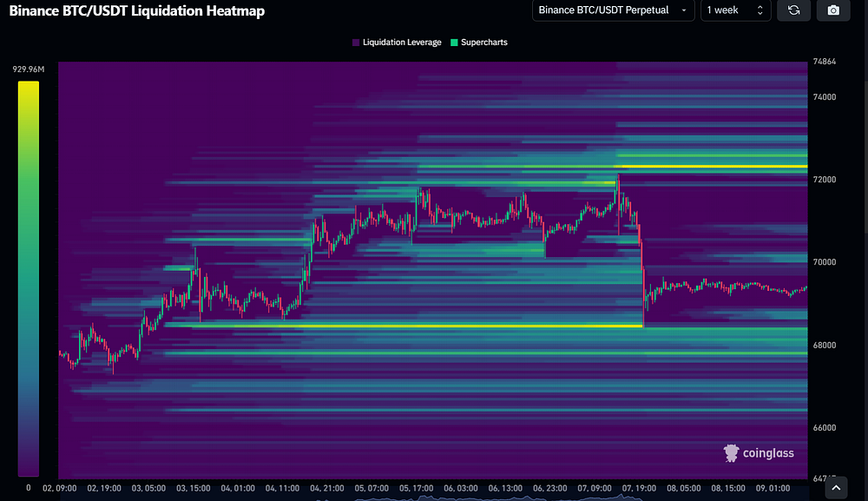
Task: Click the 70000 price axis label
Action: (825, 262)
